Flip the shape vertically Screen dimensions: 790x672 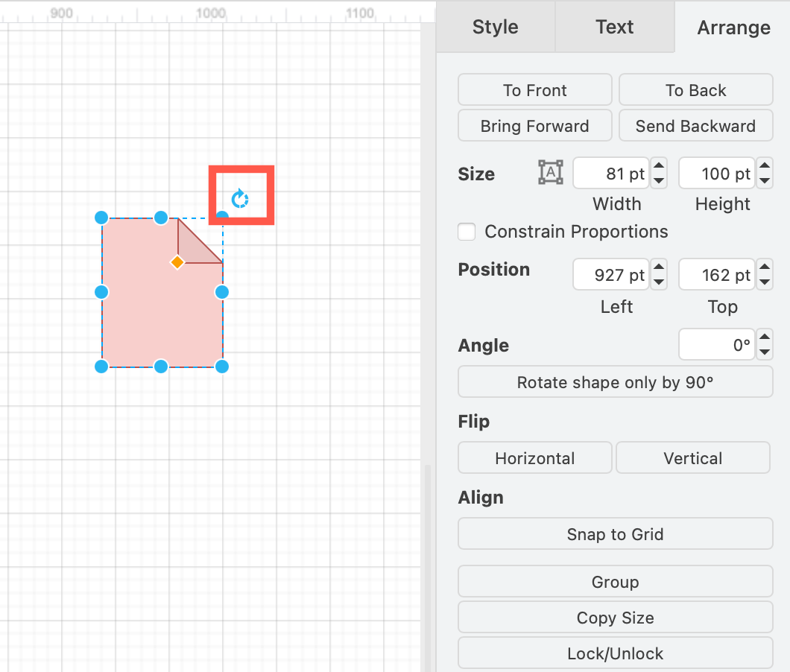coord(692,457)
